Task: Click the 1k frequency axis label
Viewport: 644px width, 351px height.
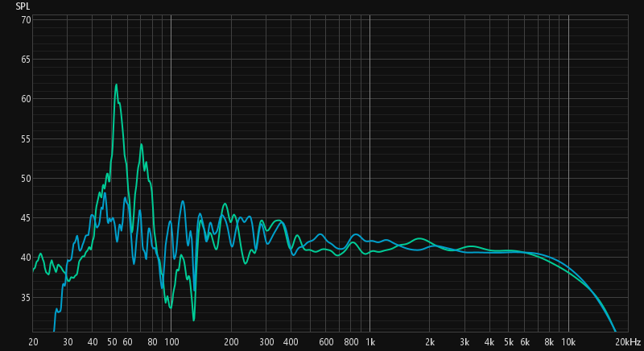Action: click(x=370, y=342)
